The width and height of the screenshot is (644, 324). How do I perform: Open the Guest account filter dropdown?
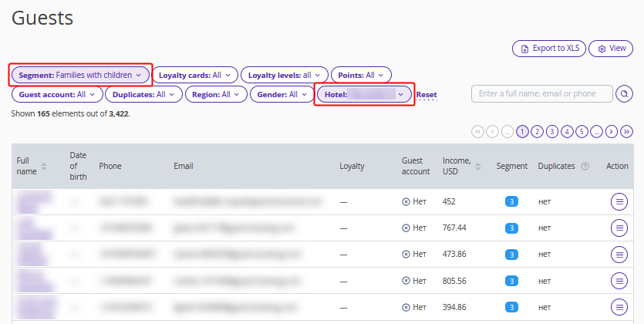[57, 94]
